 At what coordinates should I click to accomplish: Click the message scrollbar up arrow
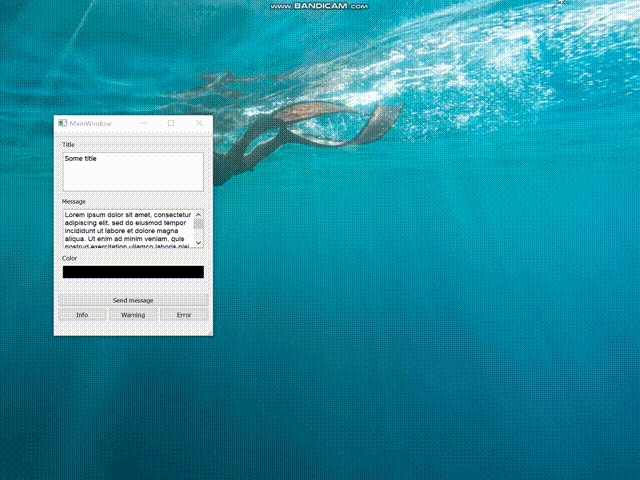point(198,214)
